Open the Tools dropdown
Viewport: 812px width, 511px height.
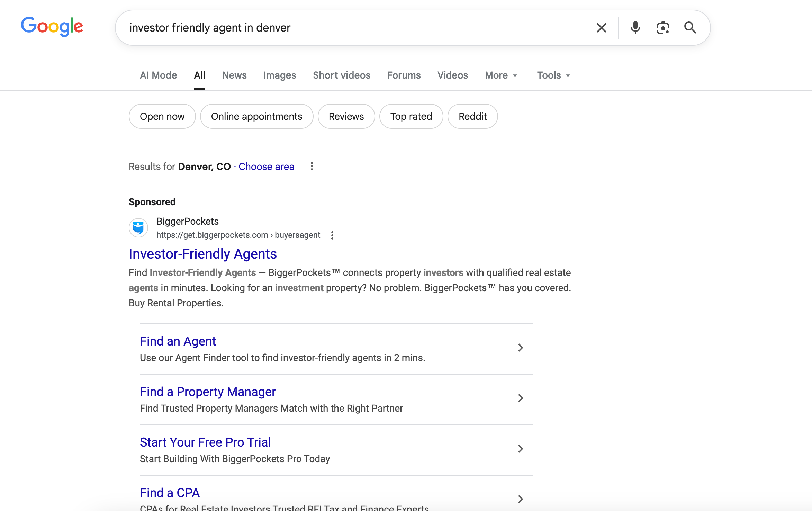553,75
